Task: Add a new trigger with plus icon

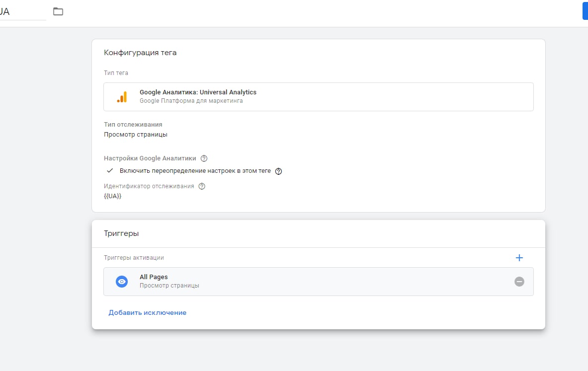Action: [x=519, y=258]
